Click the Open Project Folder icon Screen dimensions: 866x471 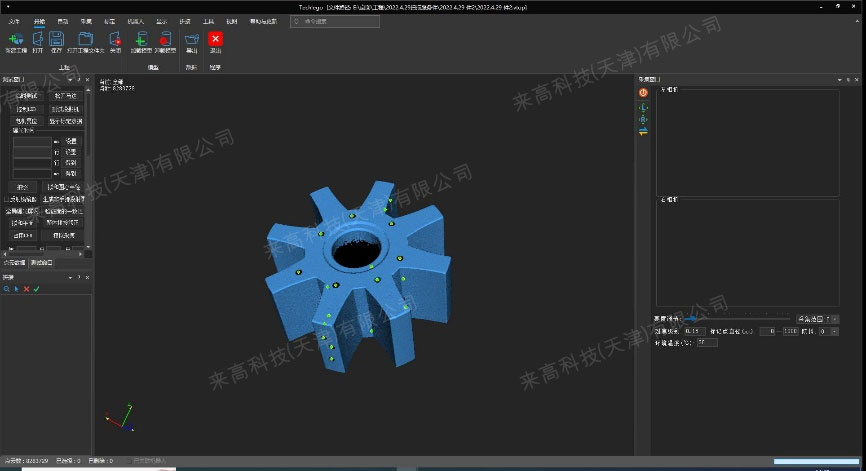(85, 40)
